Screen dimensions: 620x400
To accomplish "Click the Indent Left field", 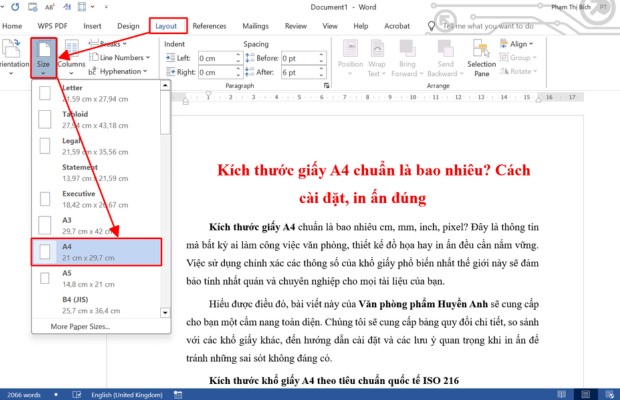I will pyautogui.click(x=216, y=58).
